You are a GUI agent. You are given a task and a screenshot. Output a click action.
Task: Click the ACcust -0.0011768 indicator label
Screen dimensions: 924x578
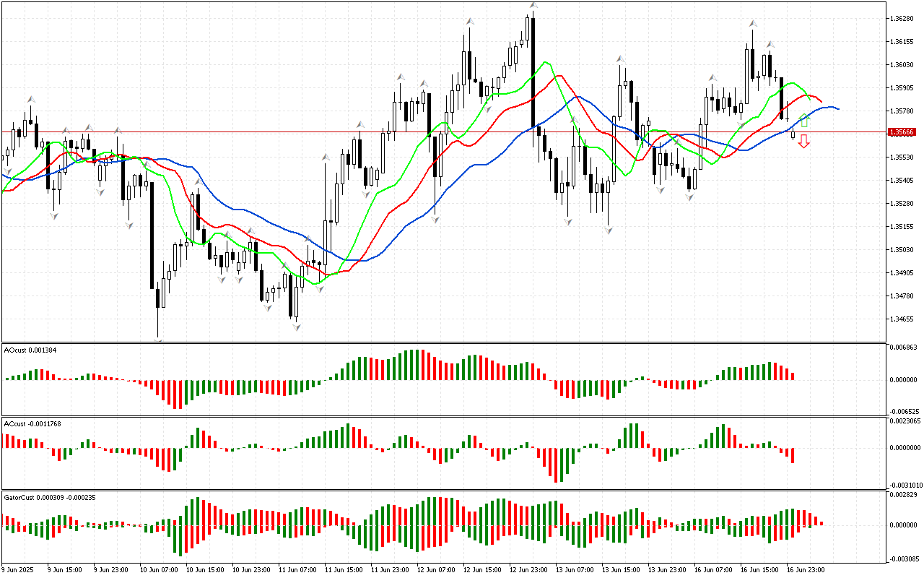point(32,423)
